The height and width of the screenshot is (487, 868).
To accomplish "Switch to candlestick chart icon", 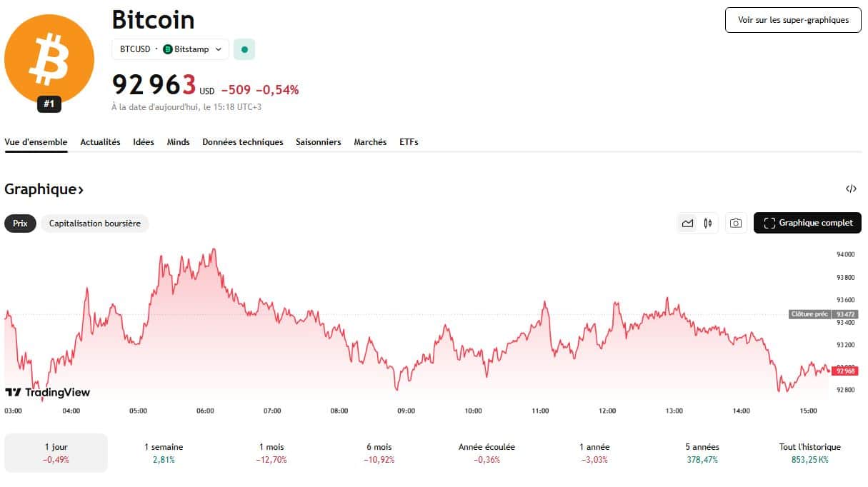I will pyautogui.click(x=708, y=223).
